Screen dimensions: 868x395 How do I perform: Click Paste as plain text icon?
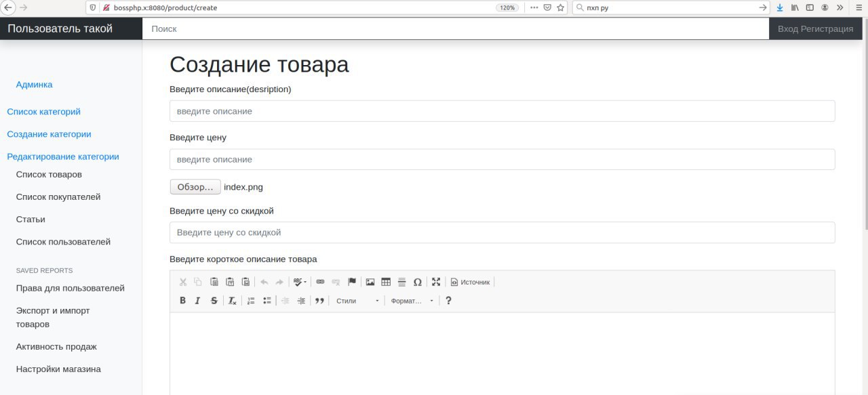pos(230,282)
